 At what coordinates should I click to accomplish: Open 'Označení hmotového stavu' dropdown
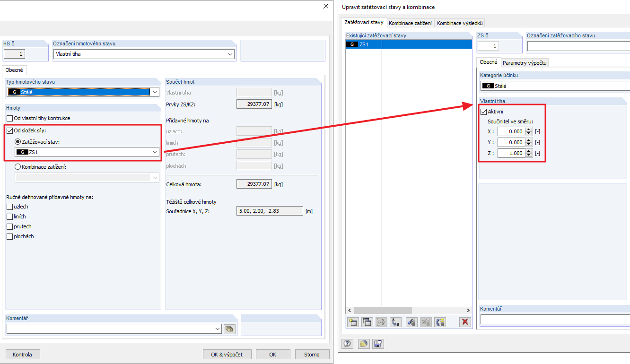coord(230,54)
